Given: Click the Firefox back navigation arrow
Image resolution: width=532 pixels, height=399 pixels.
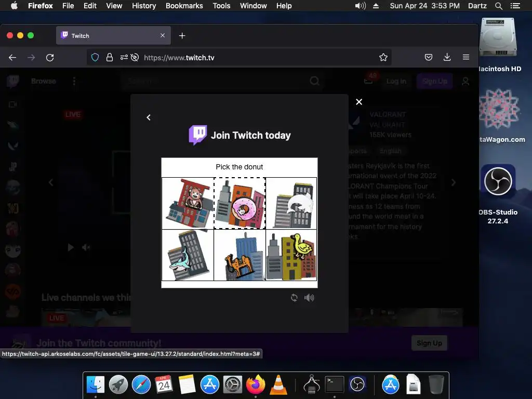Looking at the screenshot, I should point(12,58).
